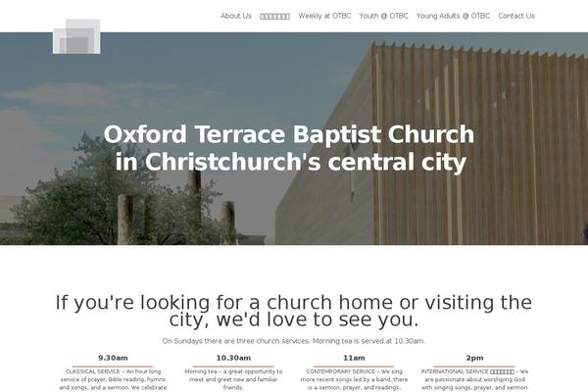The height and width of the screenshot is (392, 588).
Task: Open the non-Latin script navigation link
Action: pyautogui.click(x=274, y=16)
